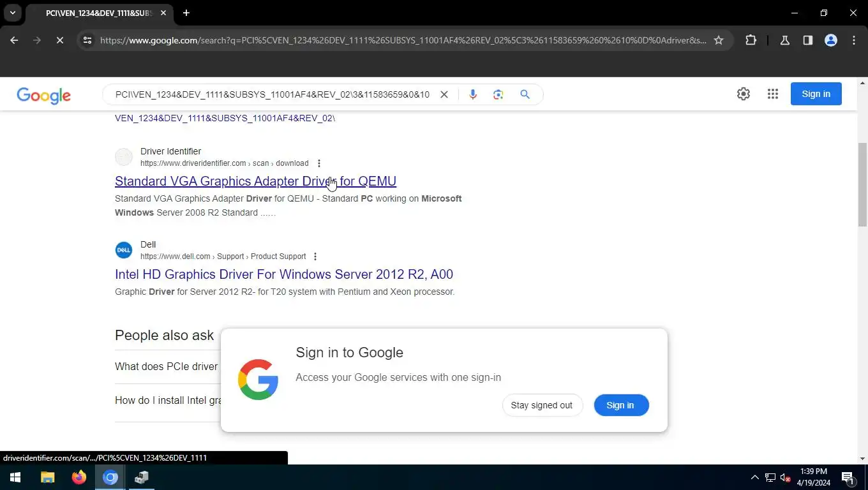Choose Stay signed out
Viewport: 868px width, 490px height.
click(x=542, y=405)
